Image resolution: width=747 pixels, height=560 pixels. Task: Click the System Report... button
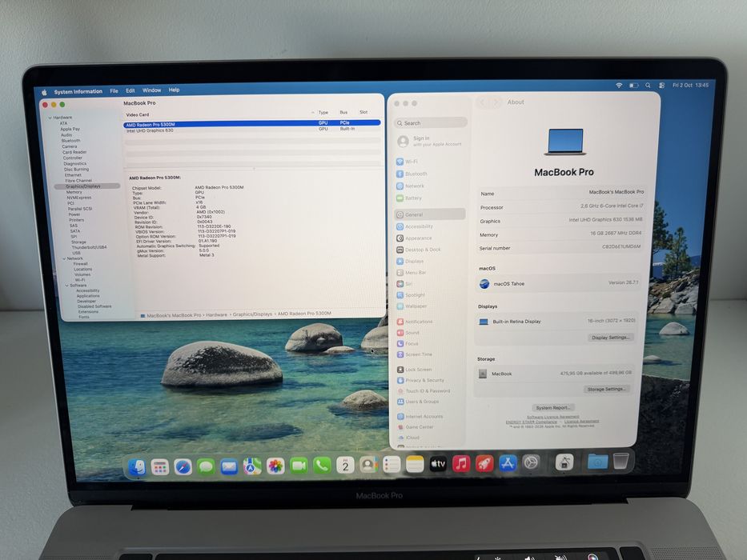[x=552, y=408]
